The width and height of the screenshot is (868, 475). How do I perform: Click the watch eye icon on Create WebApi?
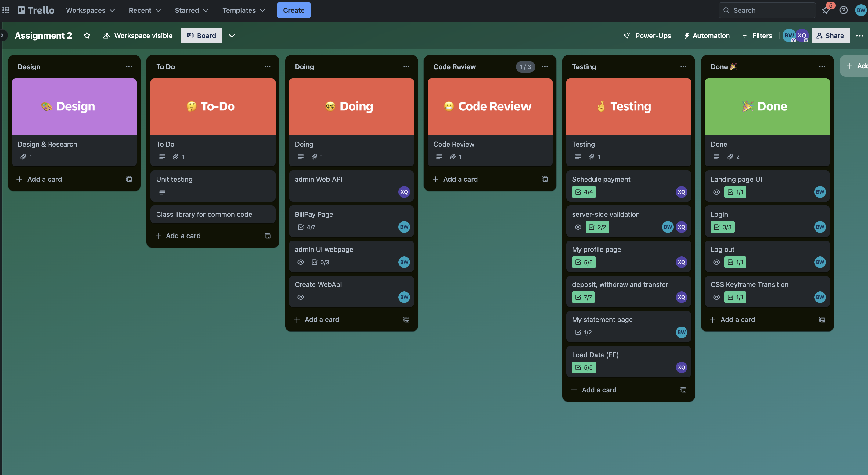click(x=301, y=297)
